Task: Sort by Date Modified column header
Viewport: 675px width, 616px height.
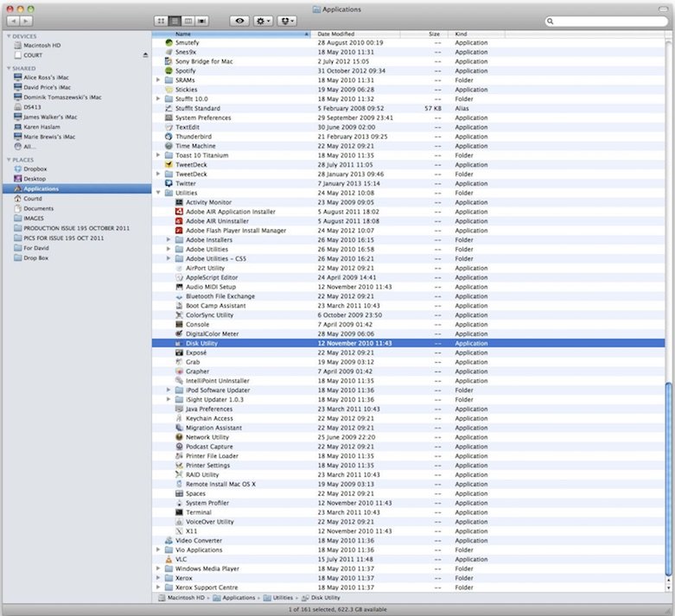Action: click(x=355, y=34)
